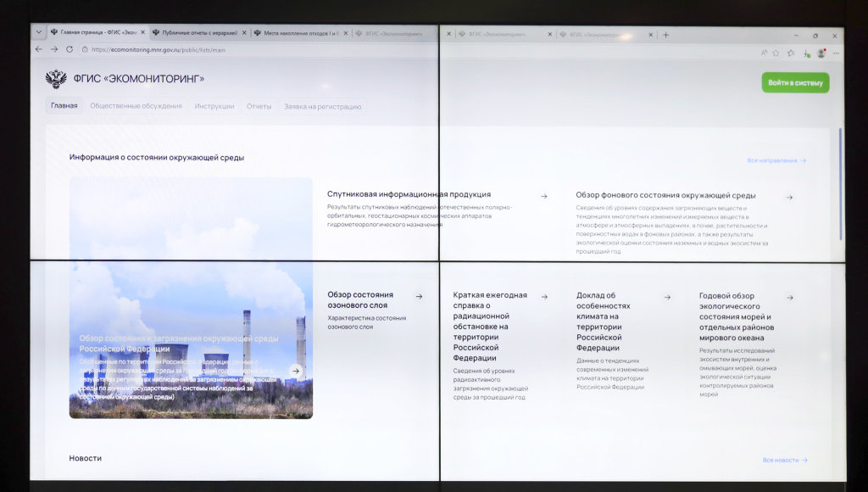Open the tab list dropdown chevron
The height and width of the screenshot is (492, 868).
[38, 32]
